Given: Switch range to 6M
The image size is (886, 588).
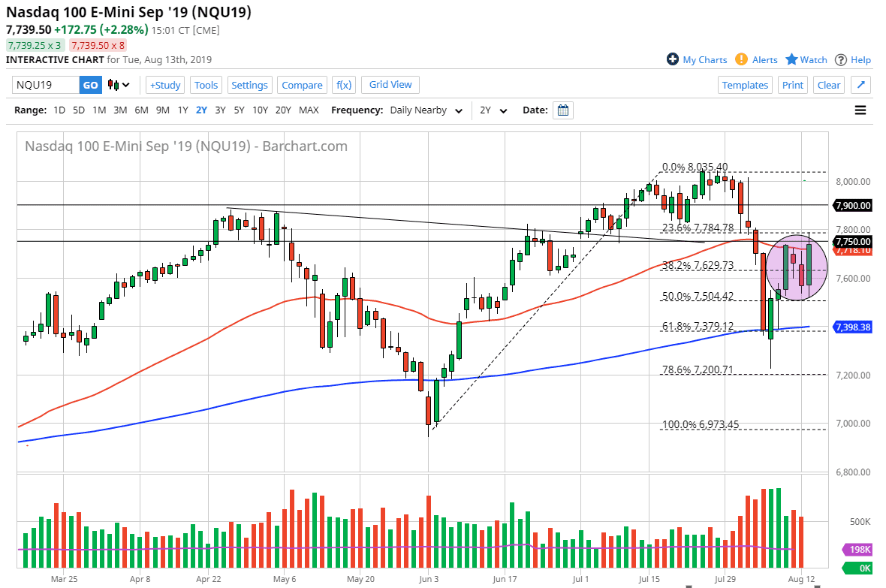Looking at the screenshot, I should [141, 110].
